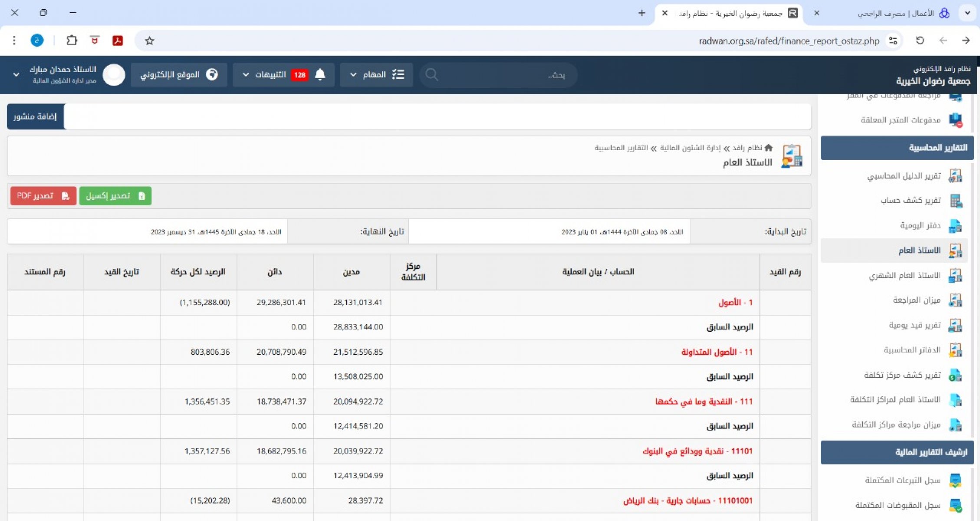
Task: Export the report as PDF (تصدير PDF)
Action: click(x=43, y=196)
